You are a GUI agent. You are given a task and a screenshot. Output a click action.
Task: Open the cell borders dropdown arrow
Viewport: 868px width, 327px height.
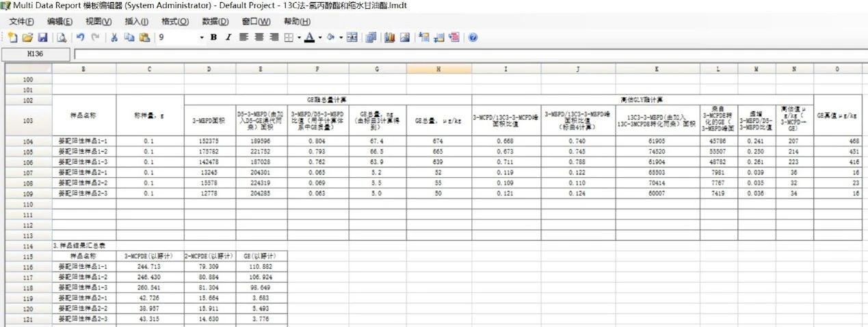299,37
